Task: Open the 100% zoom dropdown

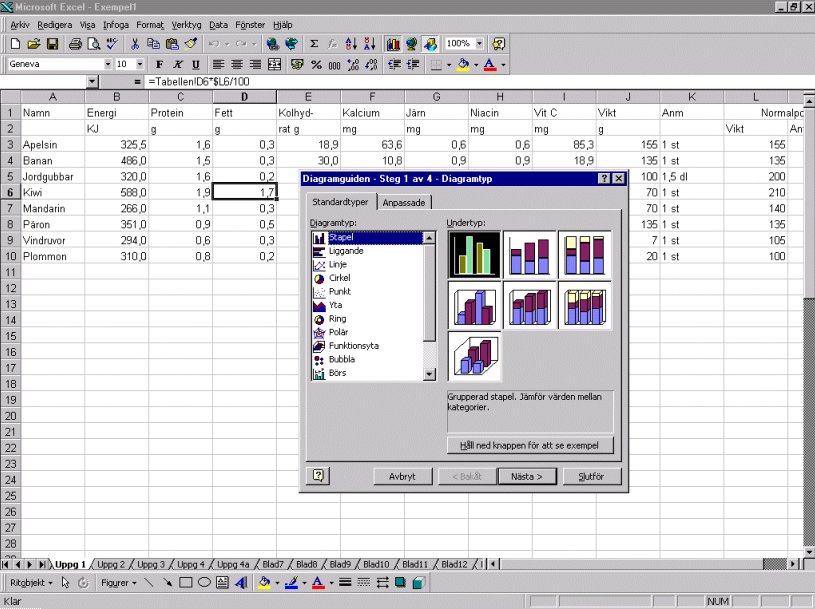Action: coord(479,44)
